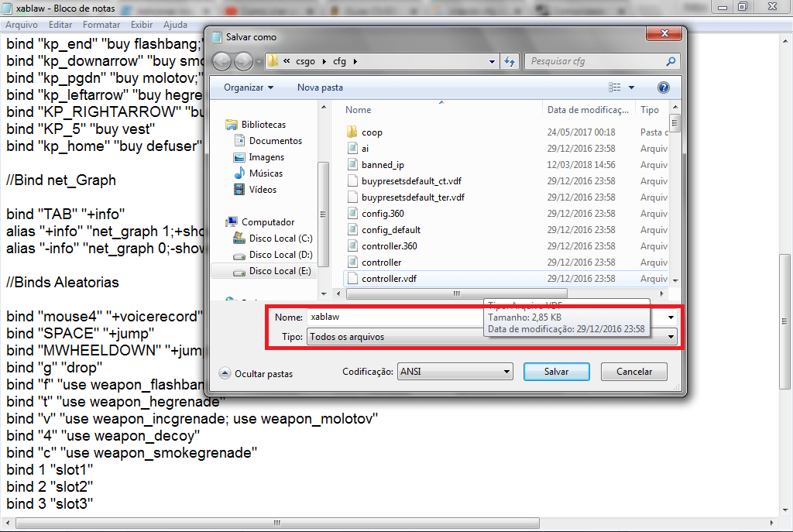Click the Bibliotecas library icon
The height and width of the screenshot is (532, 793).
231,125
